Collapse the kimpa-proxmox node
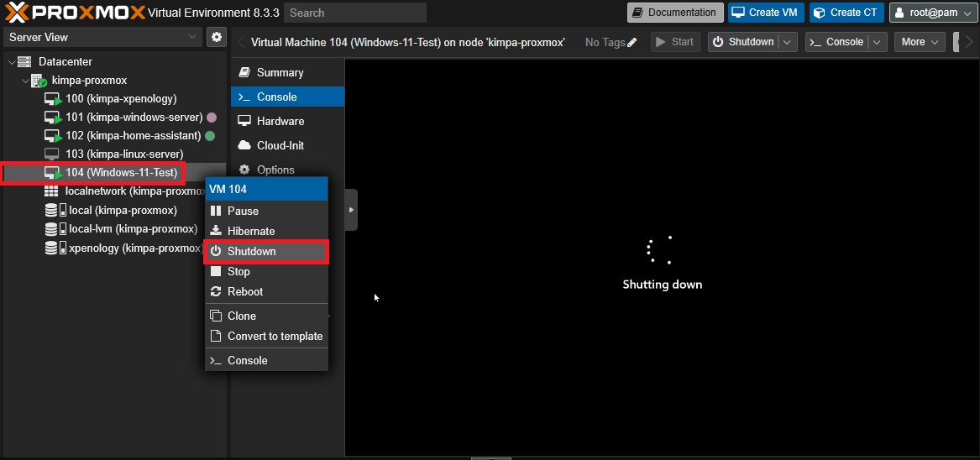980x460 pixels. (x=25, y=81)
